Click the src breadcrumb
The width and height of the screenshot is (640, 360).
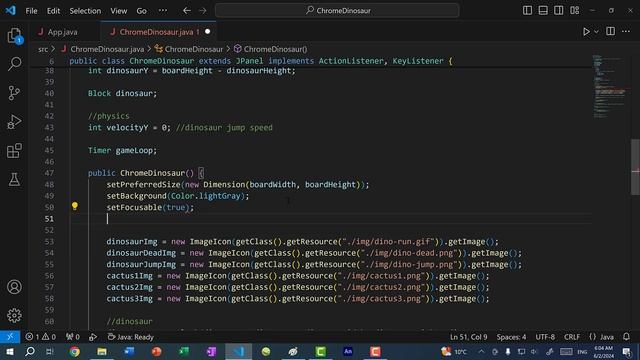click(x=43, y=49)
